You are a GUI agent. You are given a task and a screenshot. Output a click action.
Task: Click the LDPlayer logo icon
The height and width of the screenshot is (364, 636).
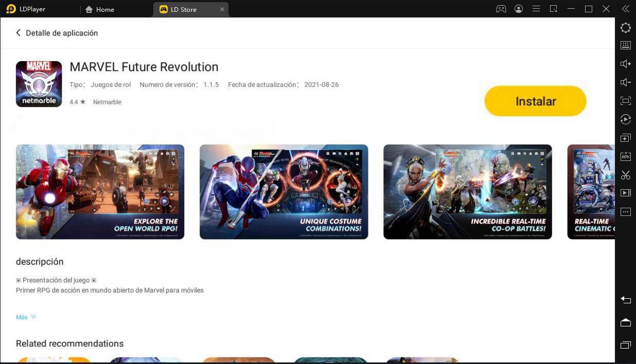point(11,9)
